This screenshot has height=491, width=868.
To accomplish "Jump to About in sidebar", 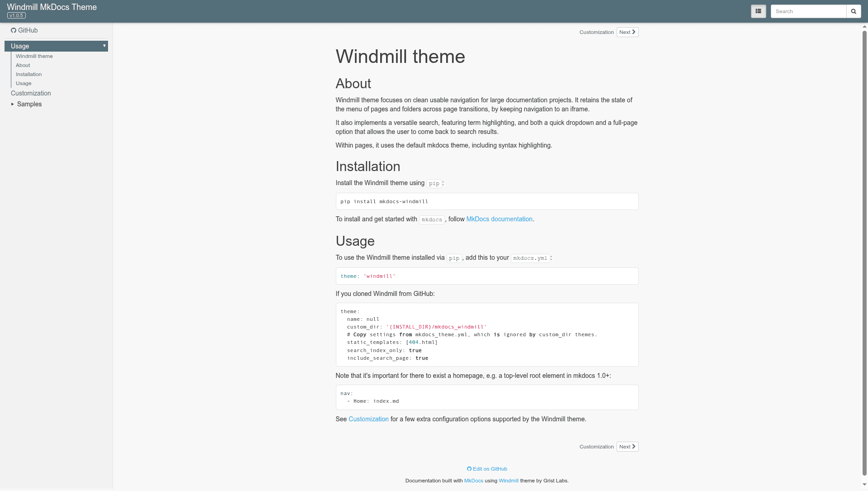I will (23, 65).
